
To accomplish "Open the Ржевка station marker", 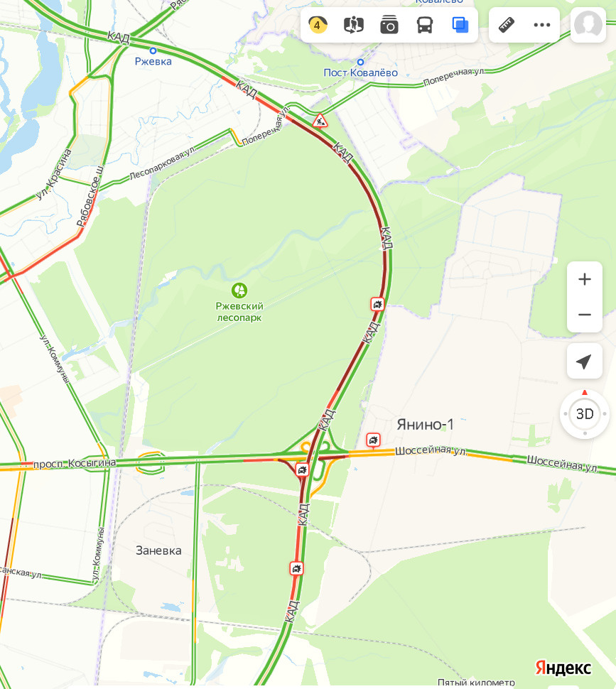I will coord(153,51).
